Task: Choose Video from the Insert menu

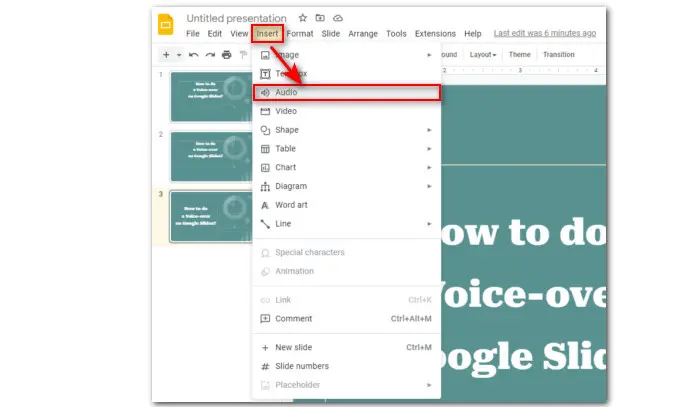Action: click(x=346, y=111)
